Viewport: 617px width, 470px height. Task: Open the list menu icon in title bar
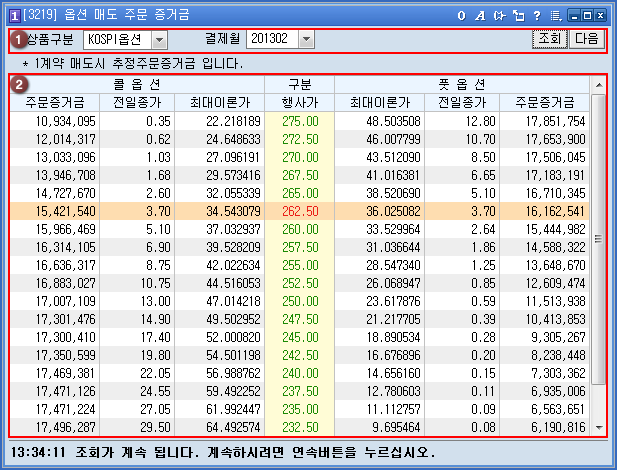(x=555, y=15)
